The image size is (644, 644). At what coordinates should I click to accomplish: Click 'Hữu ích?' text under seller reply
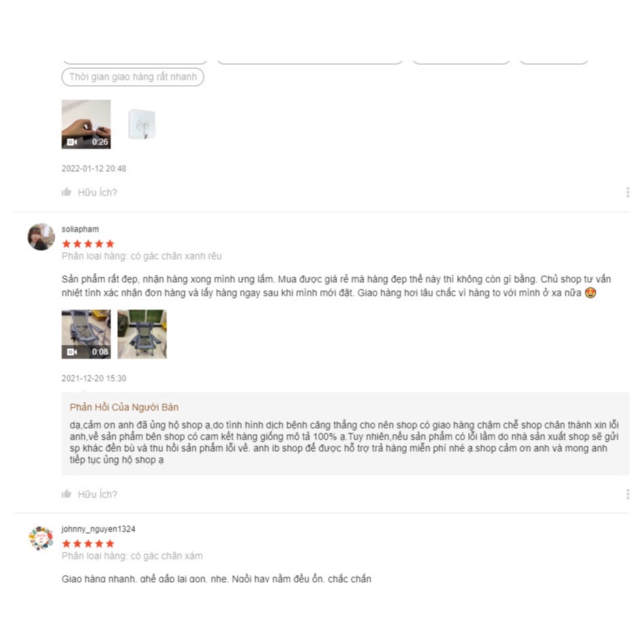point(97,494)
